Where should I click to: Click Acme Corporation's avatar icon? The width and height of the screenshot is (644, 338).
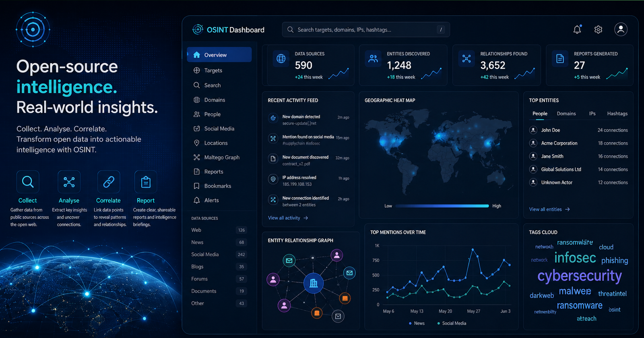click(x=533, y=143)
